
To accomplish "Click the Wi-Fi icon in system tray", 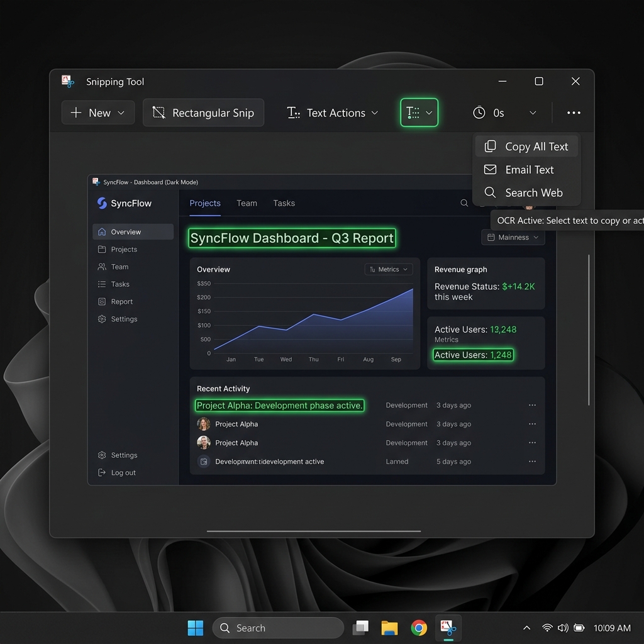I will tap(547, 628).
